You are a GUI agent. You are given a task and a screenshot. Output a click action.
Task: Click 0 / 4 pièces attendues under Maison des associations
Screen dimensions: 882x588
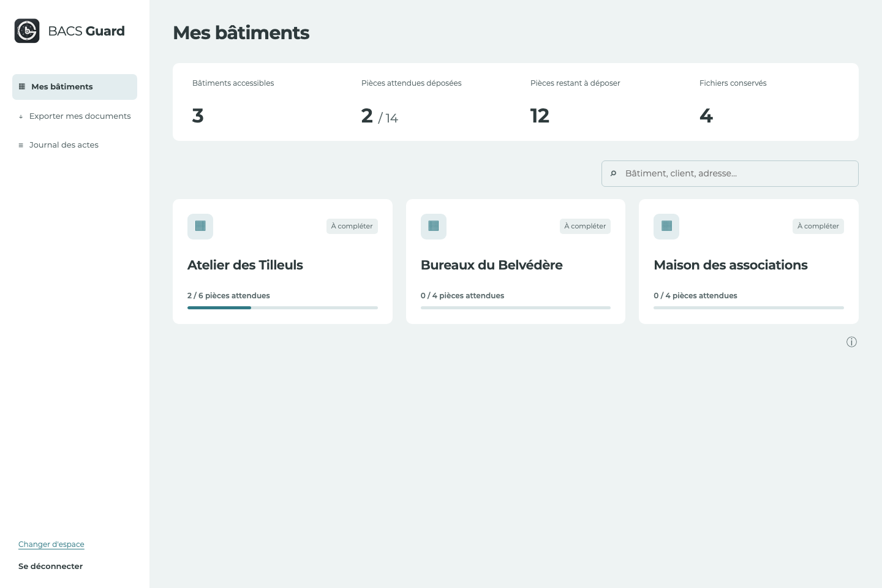(x=695, y=295)
